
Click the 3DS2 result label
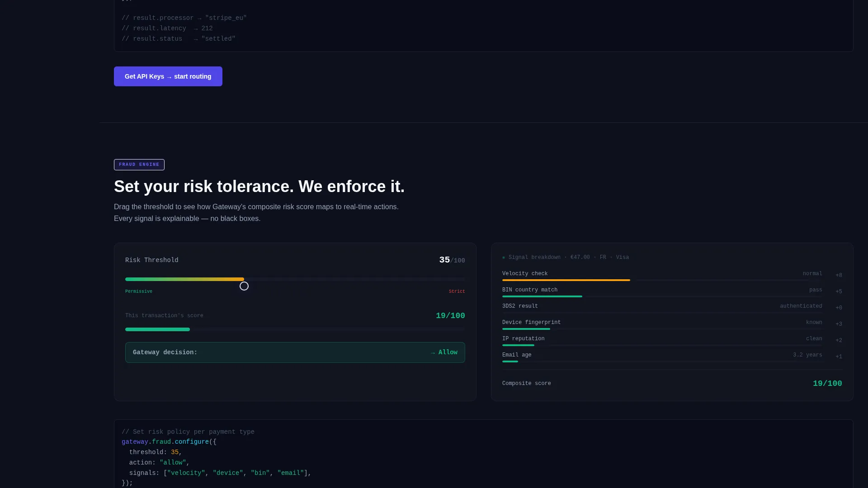pos(520,306)
